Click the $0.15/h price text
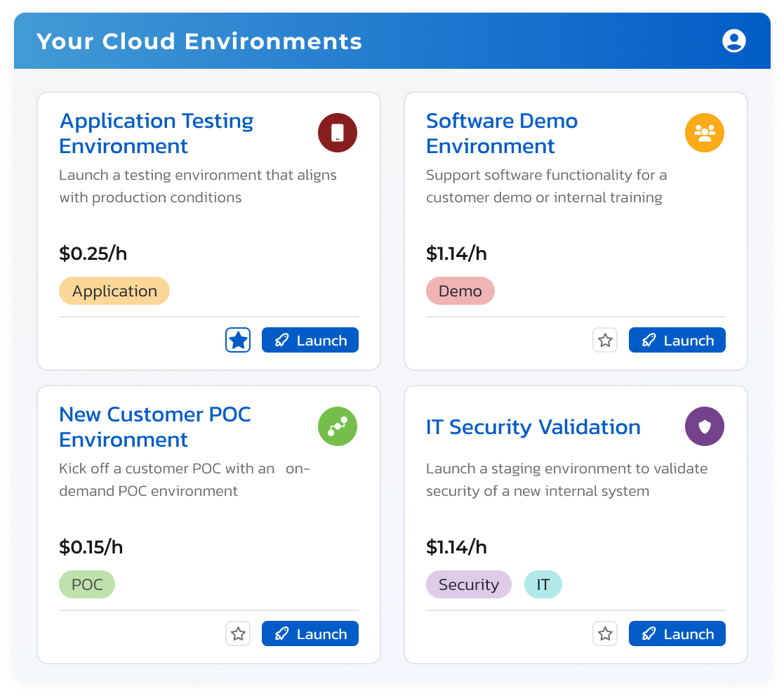This screenshot has height=696, width=784. click(91, 547)
